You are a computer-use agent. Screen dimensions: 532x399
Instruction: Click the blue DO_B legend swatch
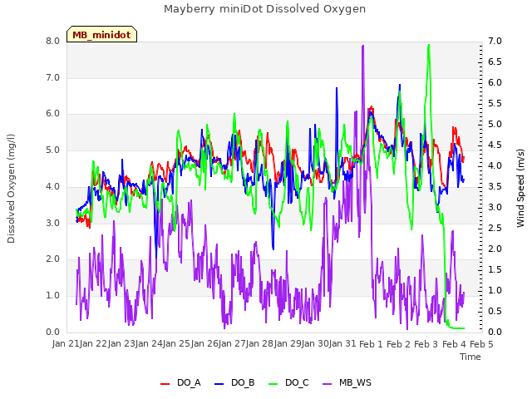click(219, 384)
